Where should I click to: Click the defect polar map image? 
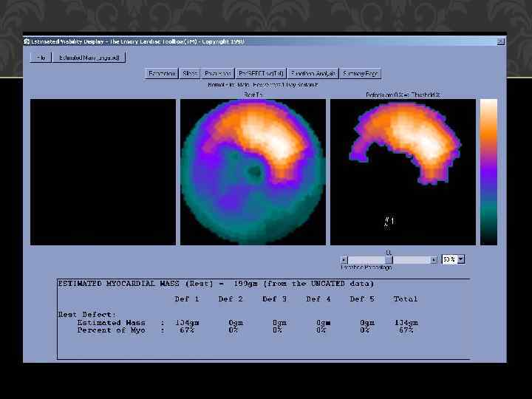pyautogui.click(x=403, y=171)
